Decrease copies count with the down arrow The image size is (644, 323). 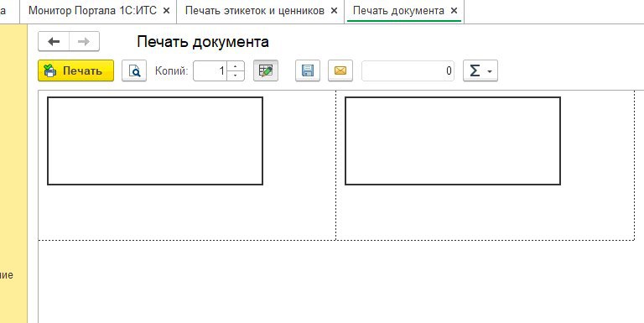[x=236, y=76]
